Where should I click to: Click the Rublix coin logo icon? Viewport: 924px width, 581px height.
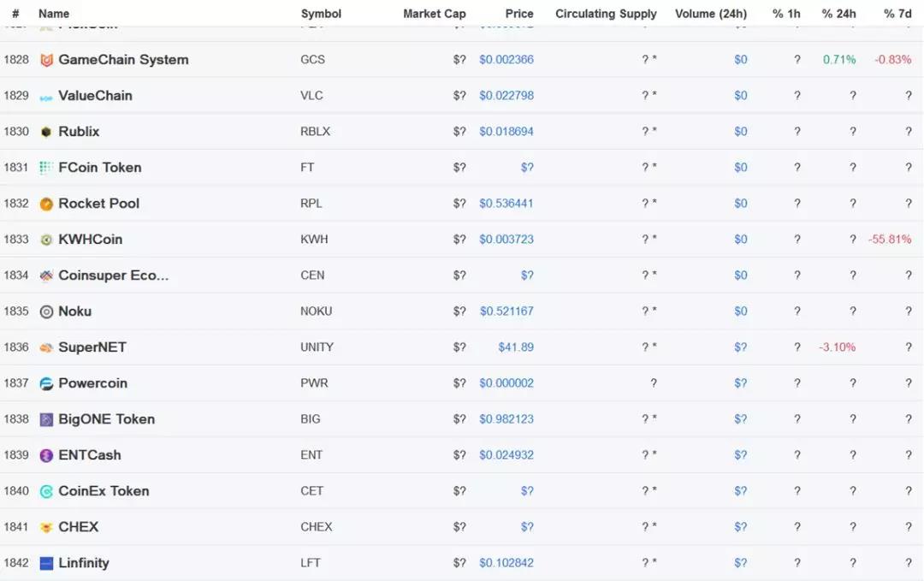click(x=46, y=132)
